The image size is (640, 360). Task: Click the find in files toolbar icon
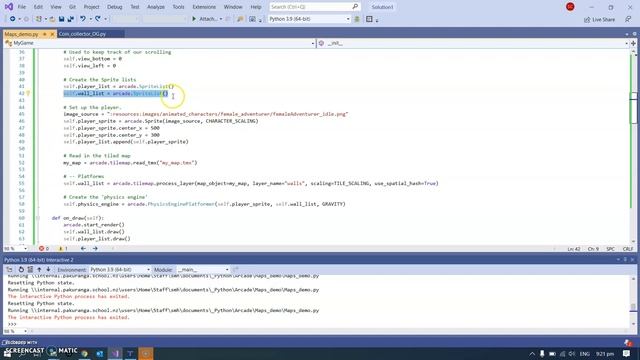(240, 19)
